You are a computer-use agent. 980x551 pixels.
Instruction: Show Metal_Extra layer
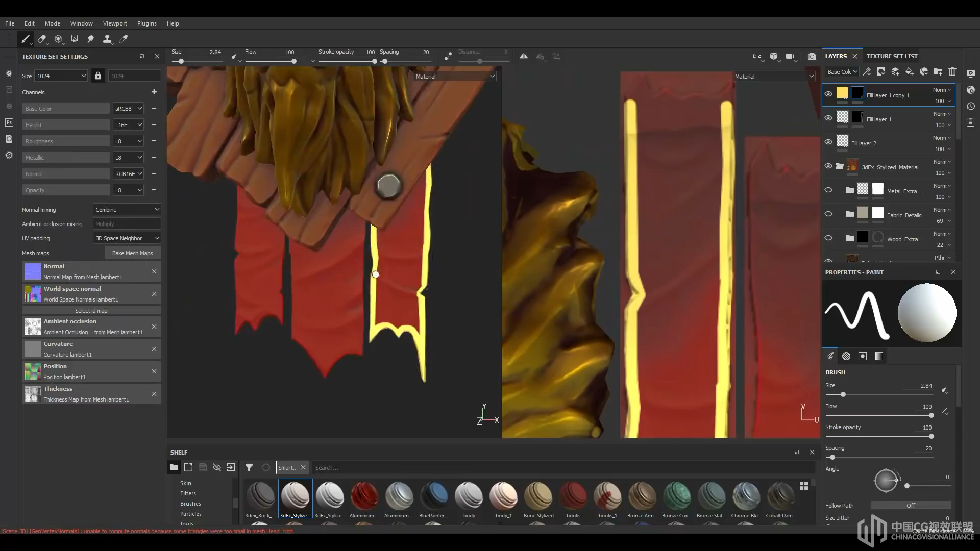828,190
